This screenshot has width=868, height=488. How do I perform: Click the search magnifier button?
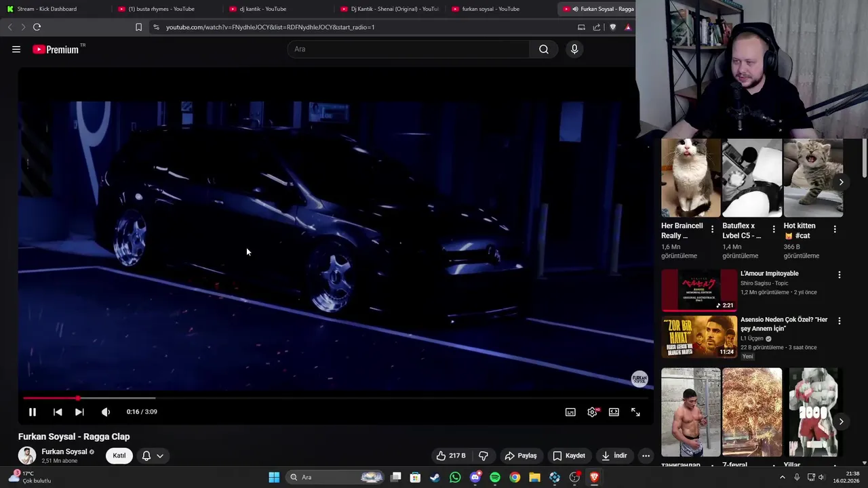coord(543,49)
